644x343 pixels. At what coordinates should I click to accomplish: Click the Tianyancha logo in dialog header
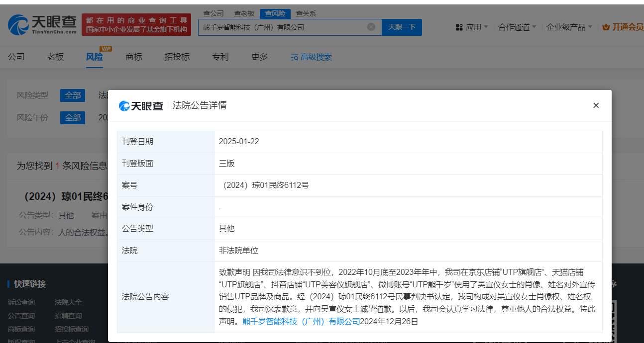pos(141,106)
